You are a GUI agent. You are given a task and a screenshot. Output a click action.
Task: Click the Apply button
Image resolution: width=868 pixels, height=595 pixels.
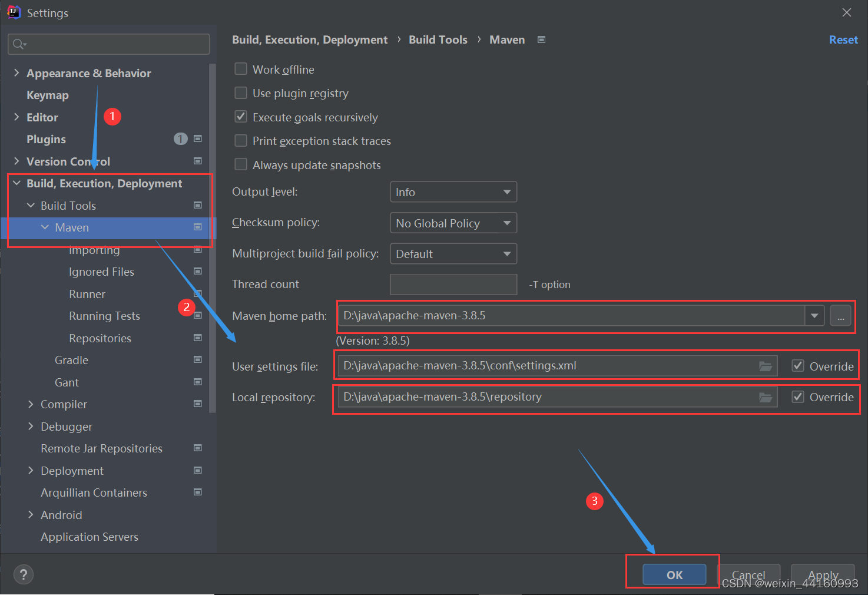(x=823, y=574)
